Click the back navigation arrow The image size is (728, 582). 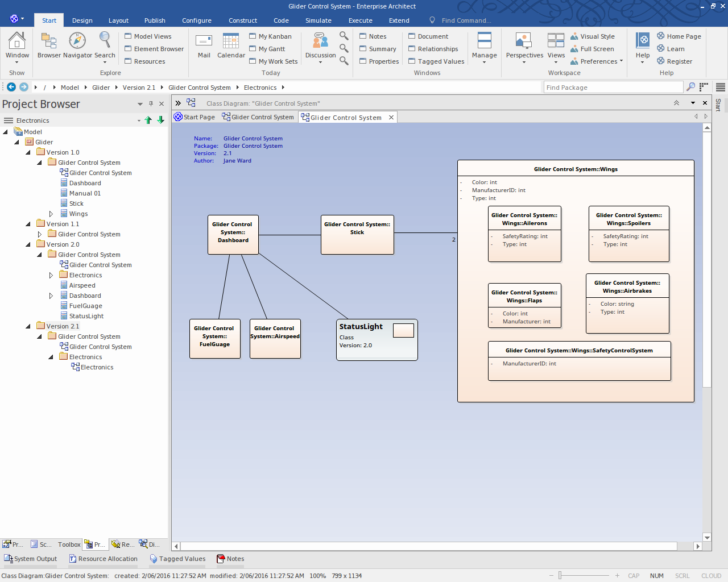pos(11,87)
